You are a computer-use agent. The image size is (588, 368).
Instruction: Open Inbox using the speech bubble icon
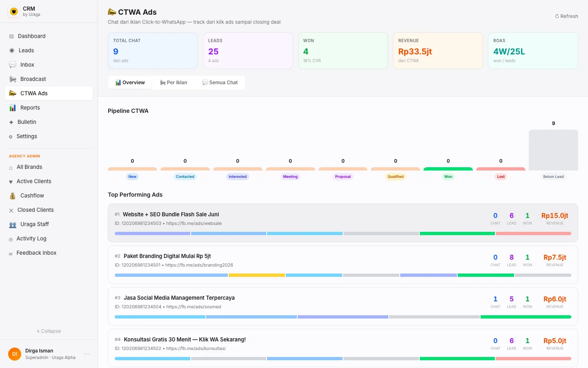13,65
